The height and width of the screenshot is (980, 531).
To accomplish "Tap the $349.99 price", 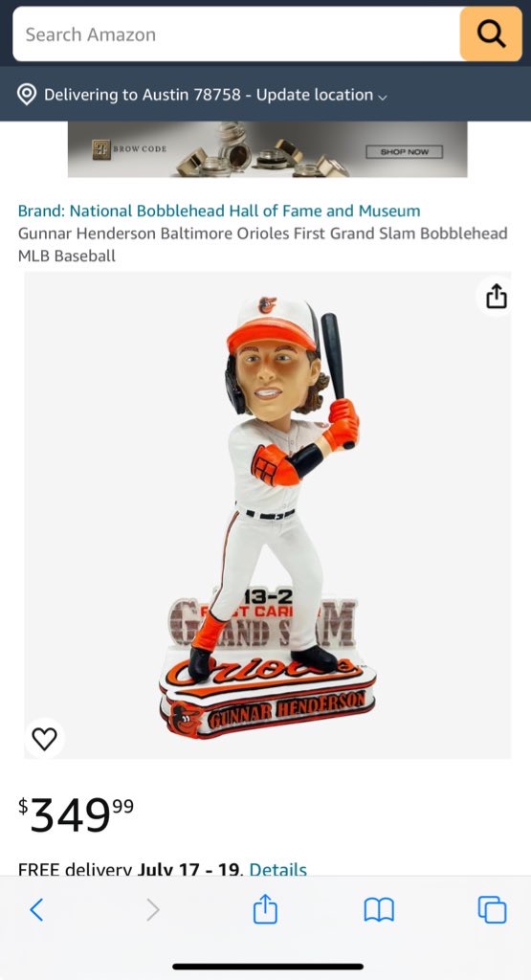I will pyautogui.click(x=76, y=815).
